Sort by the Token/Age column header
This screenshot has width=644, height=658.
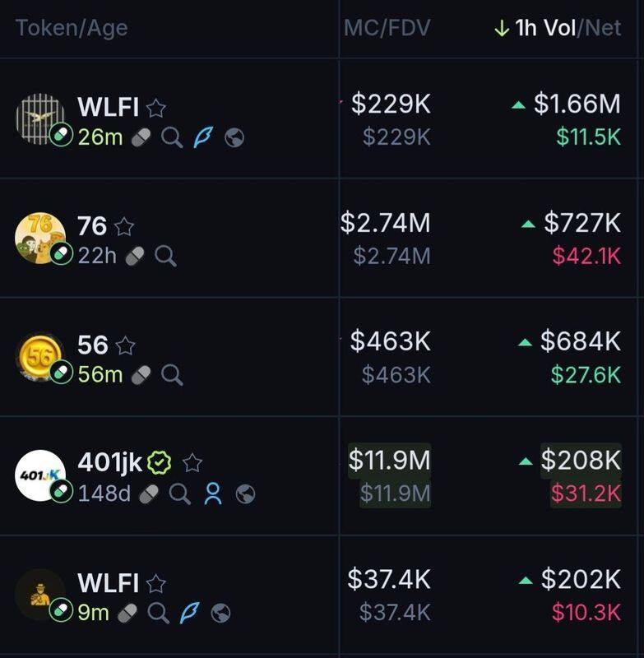(72, 28)
